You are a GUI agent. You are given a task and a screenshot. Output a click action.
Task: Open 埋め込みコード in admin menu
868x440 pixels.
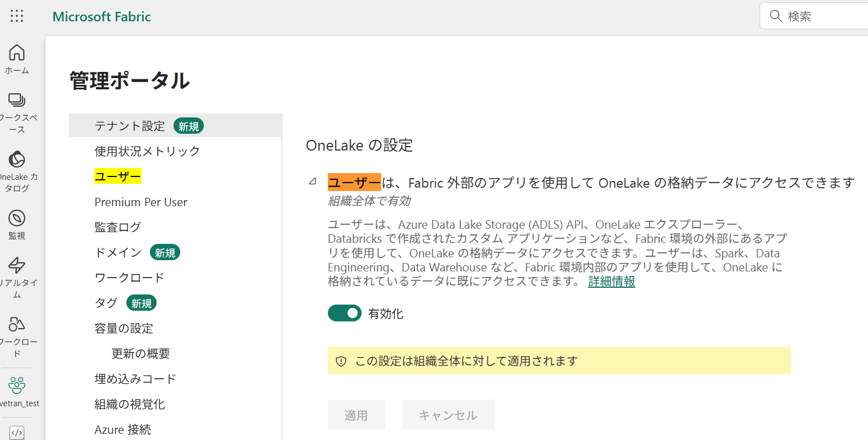pyautogui.click(x=135, y=379)
